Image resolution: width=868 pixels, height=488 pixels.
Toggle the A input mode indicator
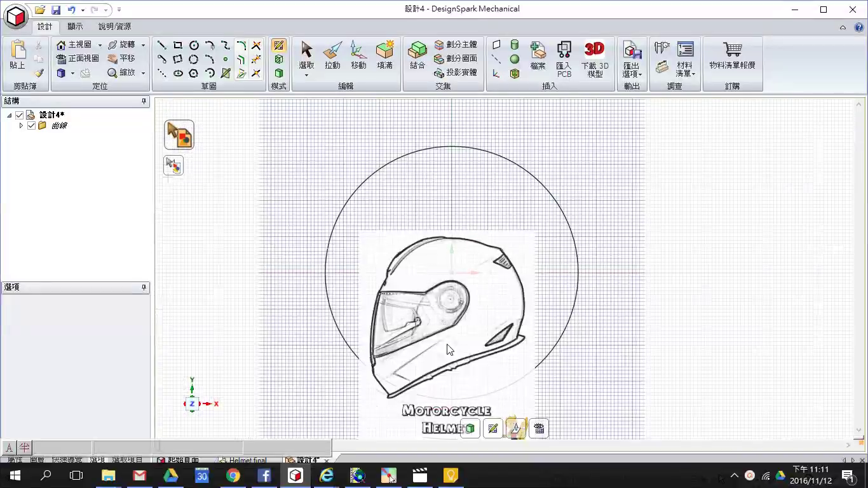pyautogui.click(x=9, y=448)
